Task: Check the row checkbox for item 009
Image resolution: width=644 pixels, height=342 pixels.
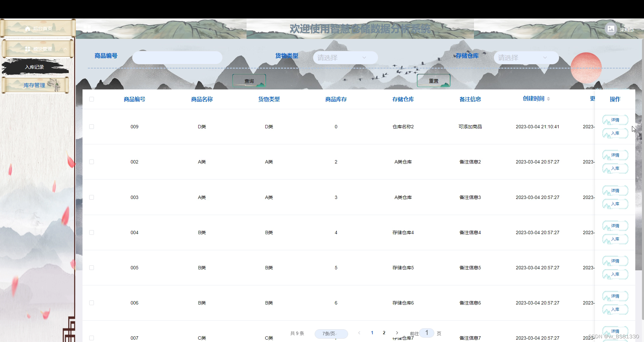Action: tap(92, 127)
